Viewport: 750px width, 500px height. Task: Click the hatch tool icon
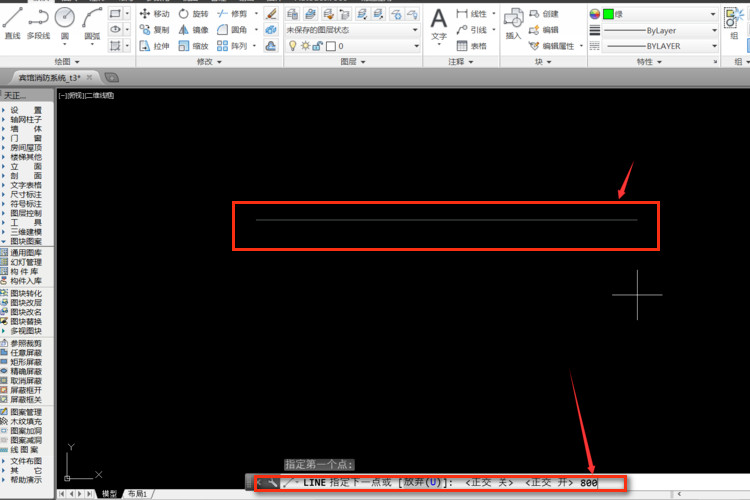(115, 46)
